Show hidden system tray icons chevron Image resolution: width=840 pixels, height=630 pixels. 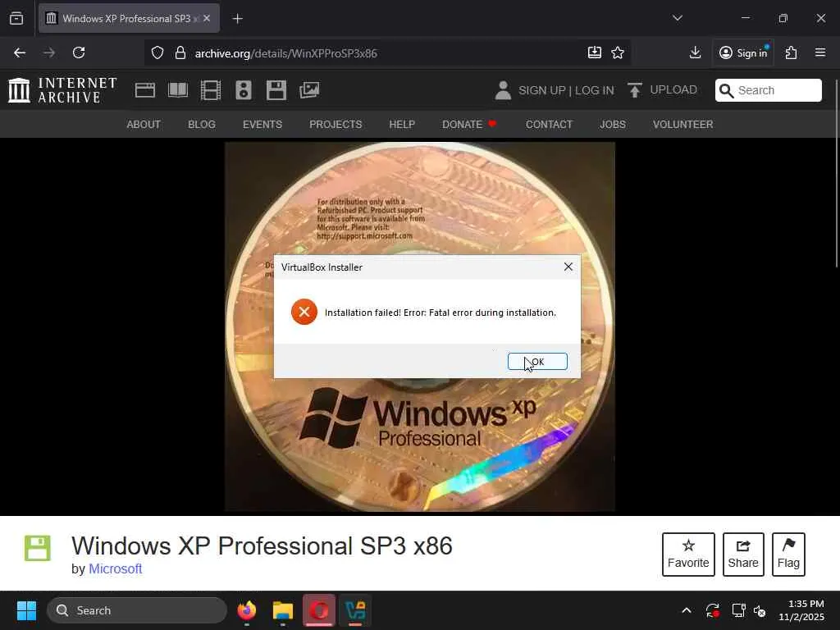click(687, 610)
